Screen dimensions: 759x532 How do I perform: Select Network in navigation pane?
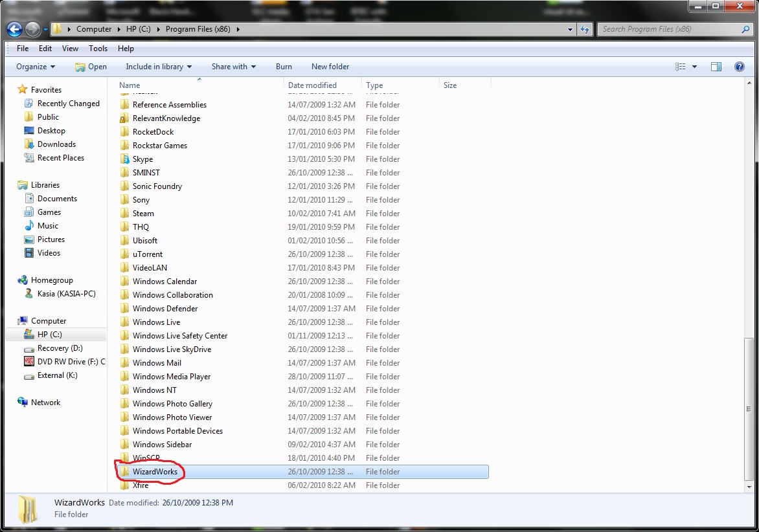click(x=39, y=402)
